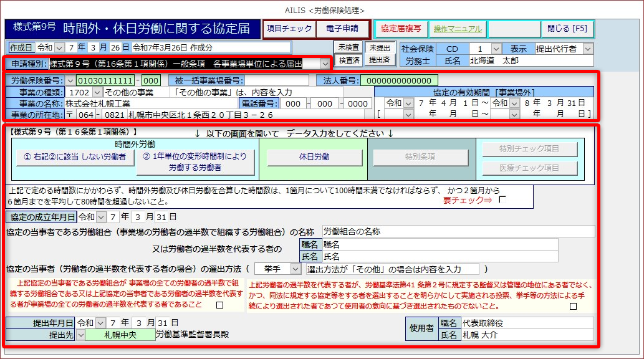Select the 未検査 status button
644x359 pixels.
[x=348, y=47]
